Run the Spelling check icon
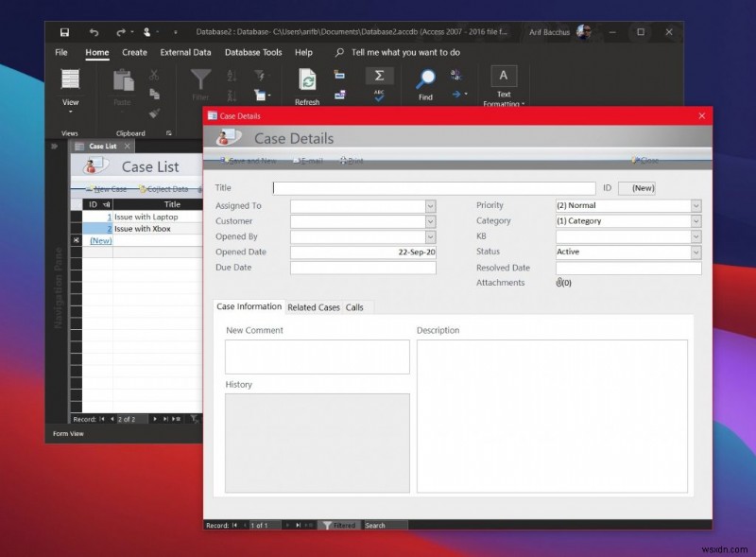 click(378, 95)
